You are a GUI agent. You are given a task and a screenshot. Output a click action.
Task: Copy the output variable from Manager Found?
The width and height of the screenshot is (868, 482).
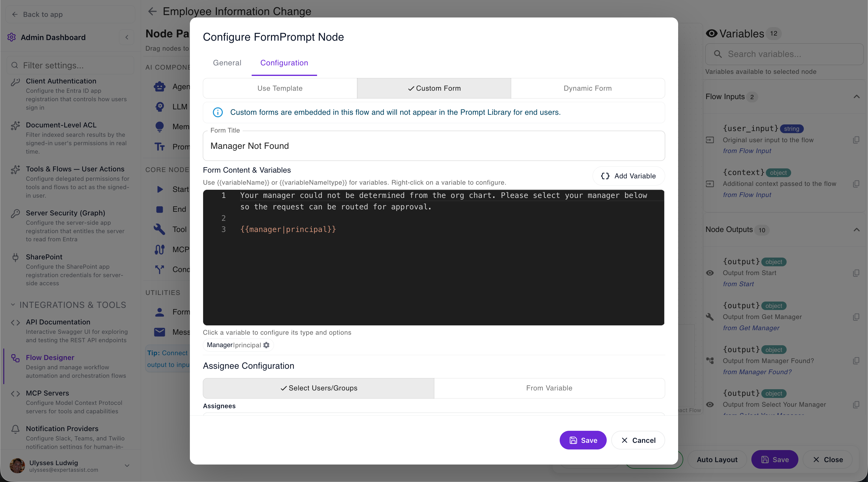coord(856,361)
